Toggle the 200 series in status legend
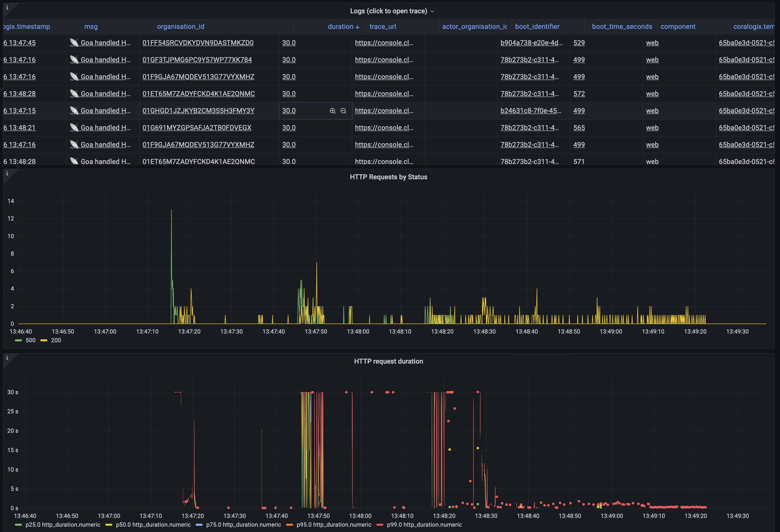The image size is (780, 532). 56,340
